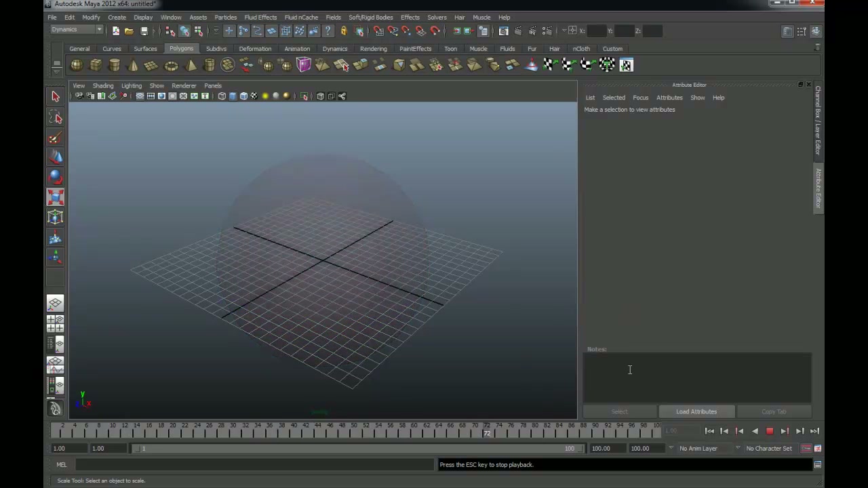
Task: Go to start of playback range
Action: coord(709,431)
